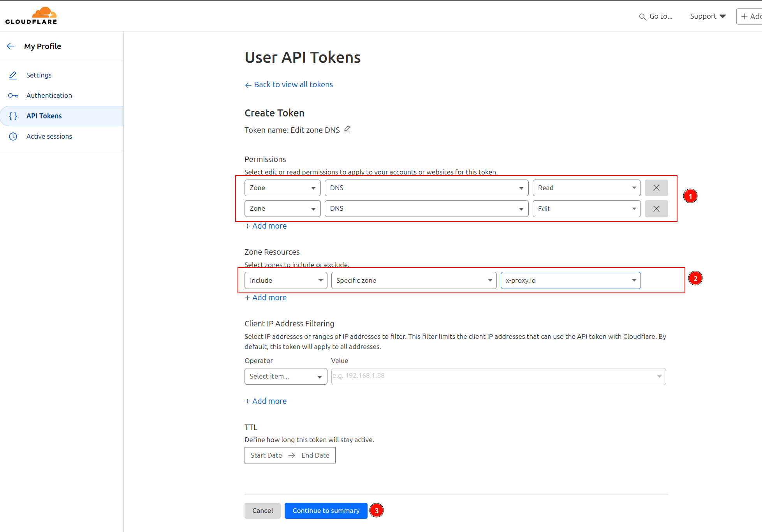Image resolution: width=762 pixels, height=532 pixels.
Task: Expand the x-proxy.io zone selector
Action: [570, 280]
